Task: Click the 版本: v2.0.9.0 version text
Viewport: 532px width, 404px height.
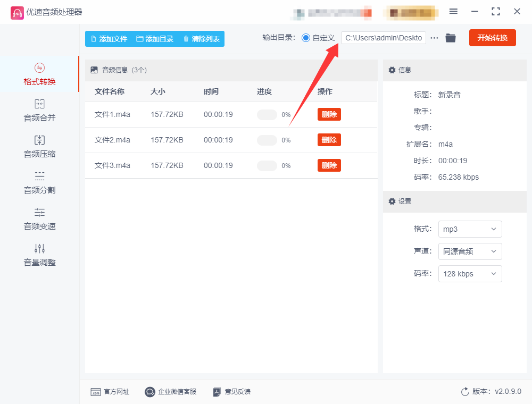Action: click(497, 391)
